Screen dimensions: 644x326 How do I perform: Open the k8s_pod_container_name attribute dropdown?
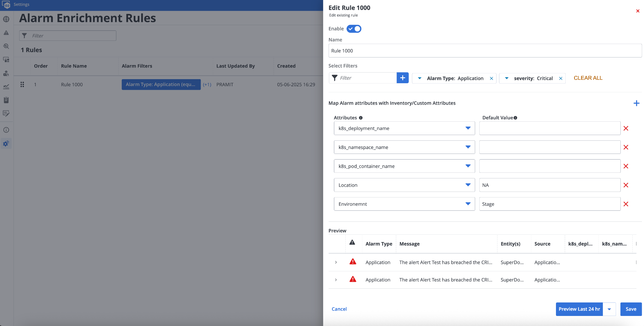468,166
